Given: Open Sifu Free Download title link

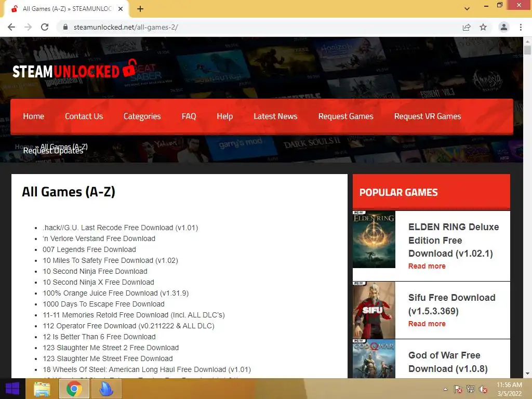Looking at the screenshot, I should [x=451, y=304].
